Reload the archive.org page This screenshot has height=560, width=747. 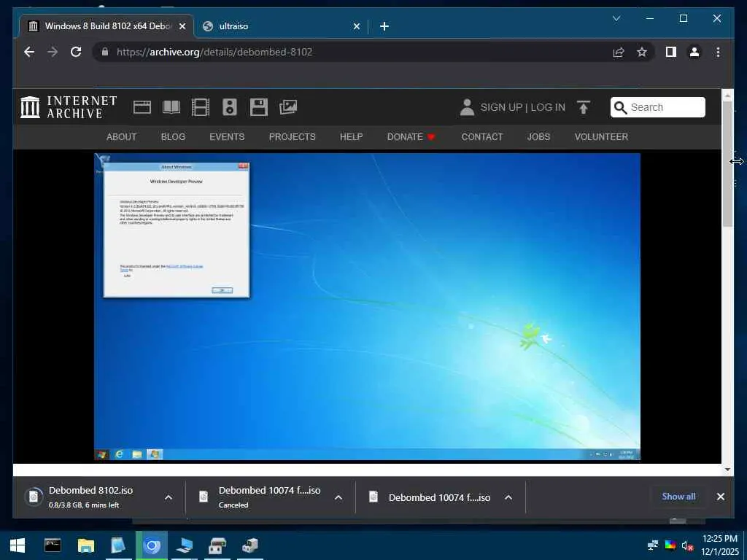(76, 52)
